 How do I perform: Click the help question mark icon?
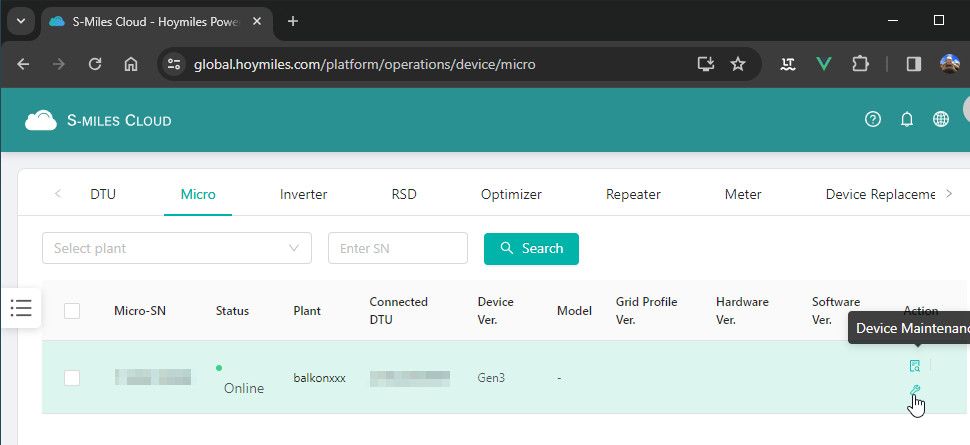[x=873, y=120]
